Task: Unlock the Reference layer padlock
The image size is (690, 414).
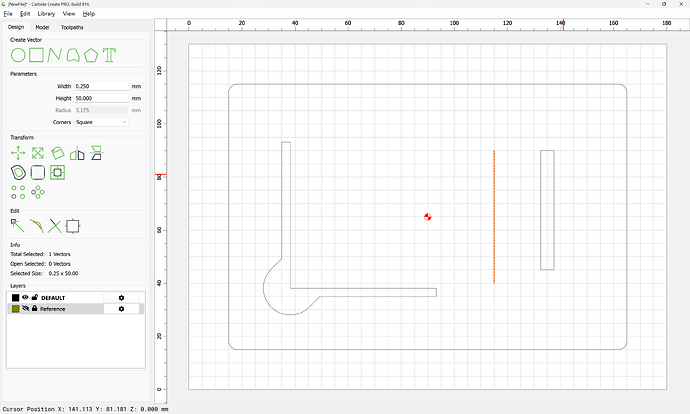Action: 35,309
